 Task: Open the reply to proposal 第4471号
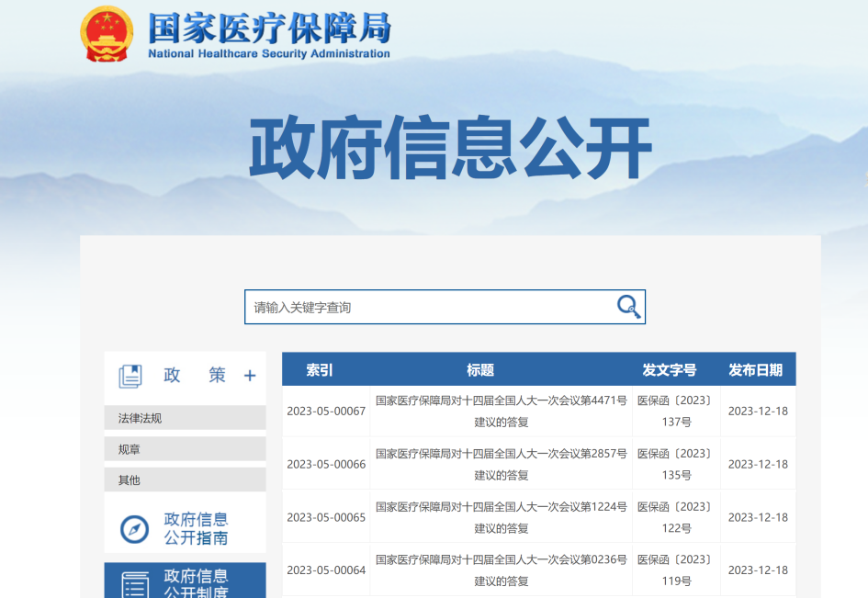point(501,411)
